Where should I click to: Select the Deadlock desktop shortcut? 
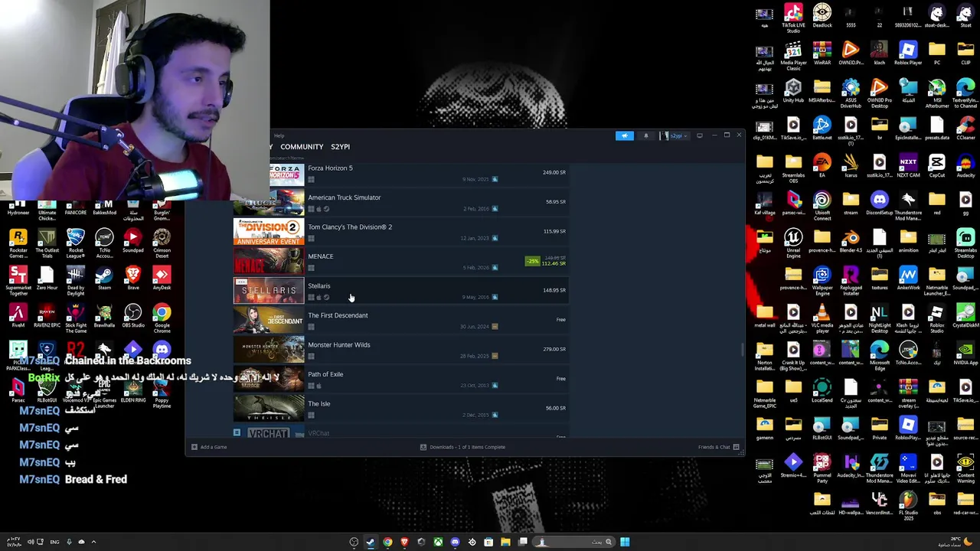(822, 16)
